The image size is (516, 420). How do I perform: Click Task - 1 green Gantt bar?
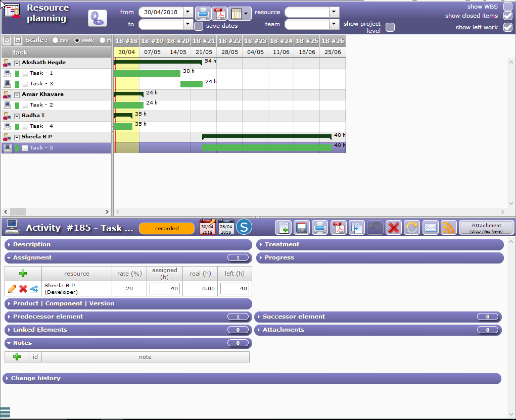click(x=147, y=74)
